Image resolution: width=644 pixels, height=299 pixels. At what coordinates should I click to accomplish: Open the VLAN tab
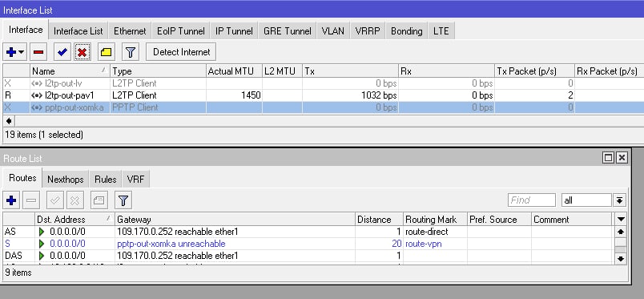click(332, 31)
